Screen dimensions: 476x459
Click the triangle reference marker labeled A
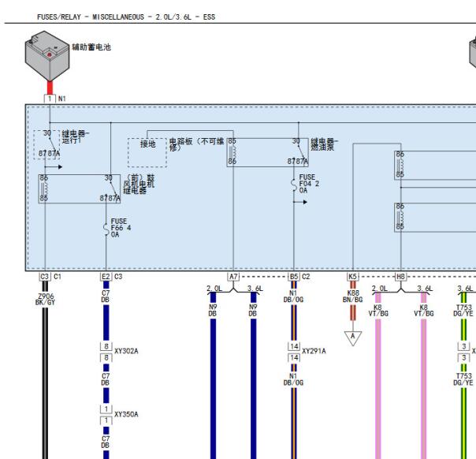(353, 338)
